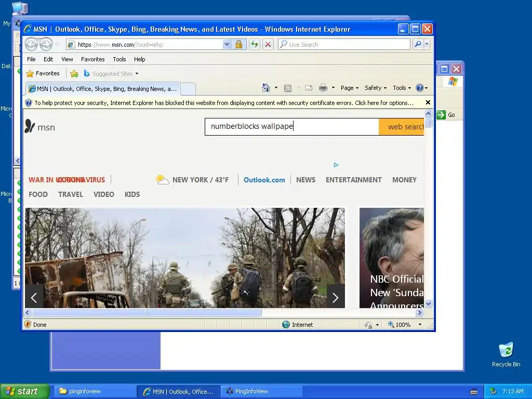532x399 pixels.
Task: Expand the address bar history dropdown
Action: 227,45
